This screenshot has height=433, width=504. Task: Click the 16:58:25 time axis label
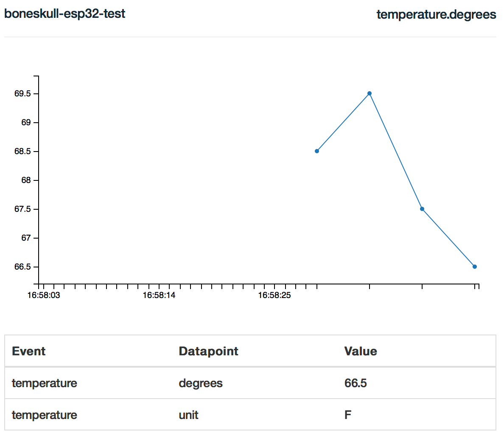point(274,295)
